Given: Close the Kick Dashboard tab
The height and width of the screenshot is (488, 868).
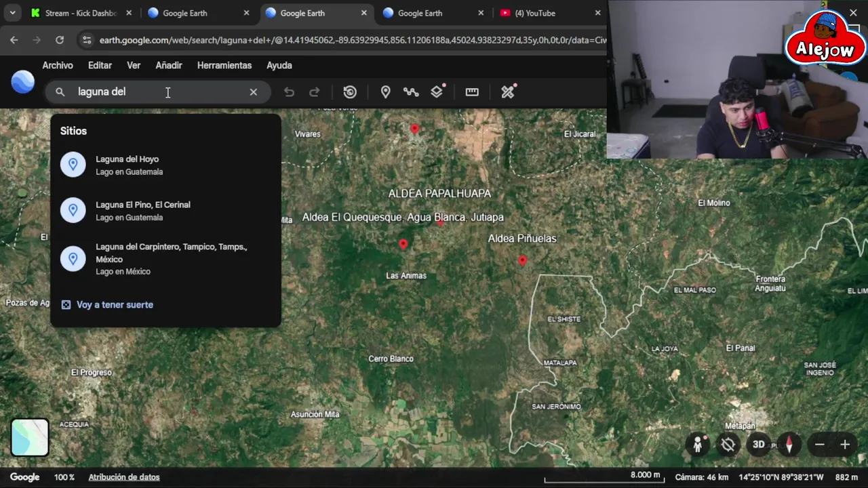Looking at the screenshot, I should point(129,13).
